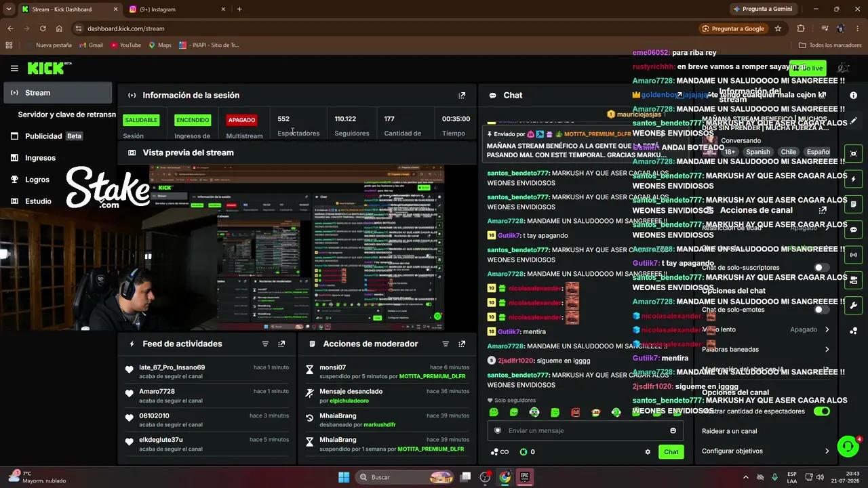The height and width of the screenshot is (488, 868).
Task: Pop out the Acciones de moderador panel
Action: tap(462, 344)
